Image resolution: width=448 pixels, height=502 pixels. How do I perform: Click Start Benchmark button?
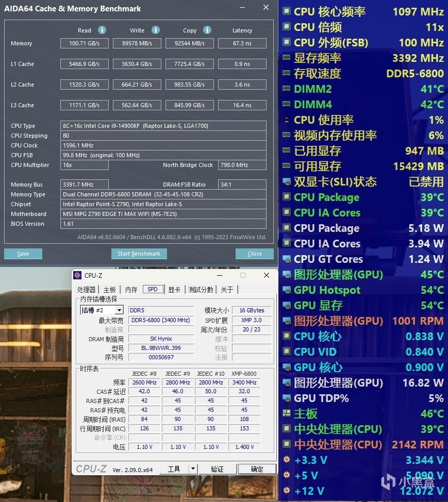coord(139,254)
